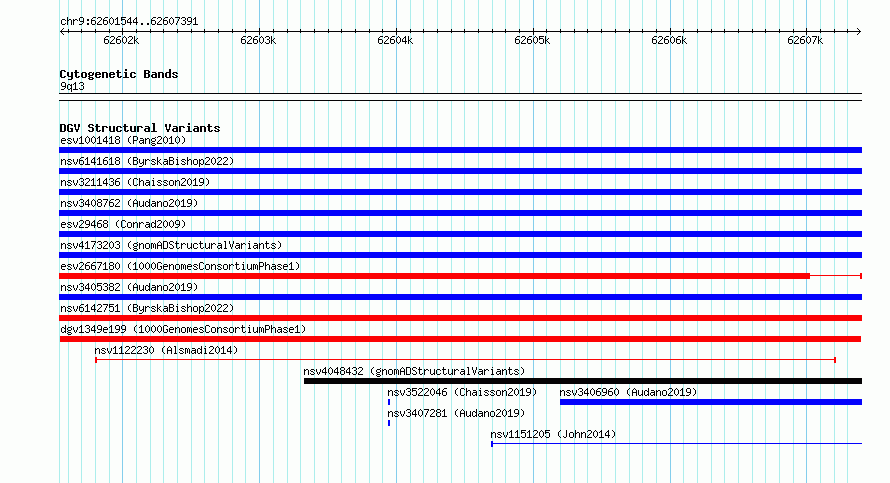This screenshot has height=483, width=890.
Task: Click the nsv3522046 (Chaisson2019) label
Action: click(x=462, y=392)
